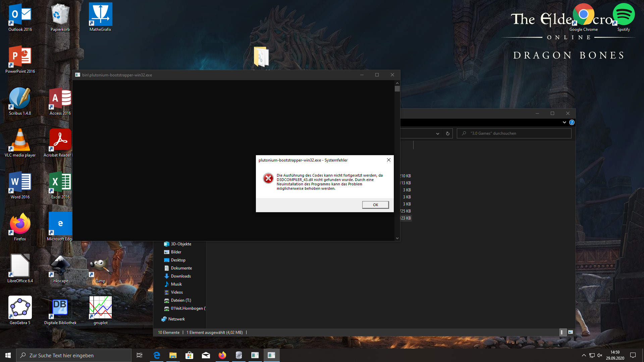Screen dimensions: 644x362
Task: Launch MatheGrafix from the desktop
Action: [100, 17]
